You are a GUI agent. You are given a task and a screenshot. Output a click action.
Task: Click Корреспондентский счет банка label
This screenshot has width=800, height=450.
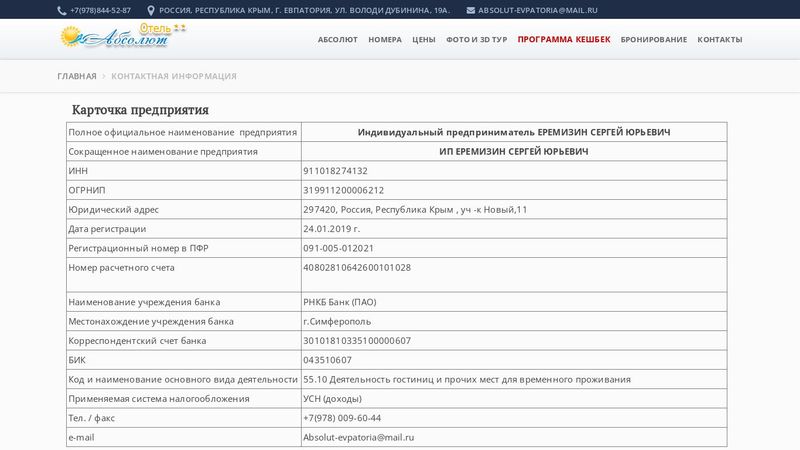point(137,341)
